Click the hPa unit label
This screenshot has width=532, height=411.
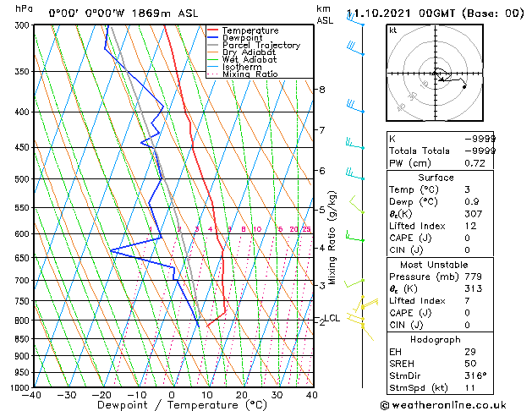point(24,8)
